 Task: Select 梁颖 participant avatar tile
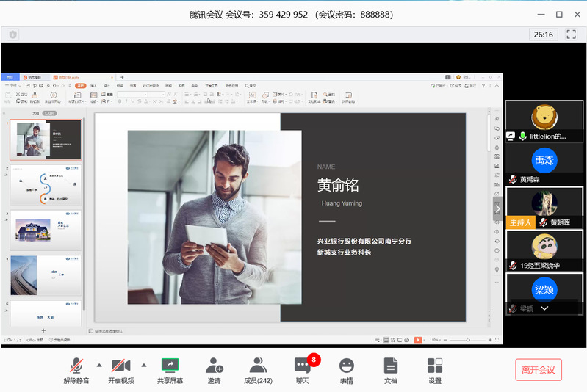coord(544,294)
